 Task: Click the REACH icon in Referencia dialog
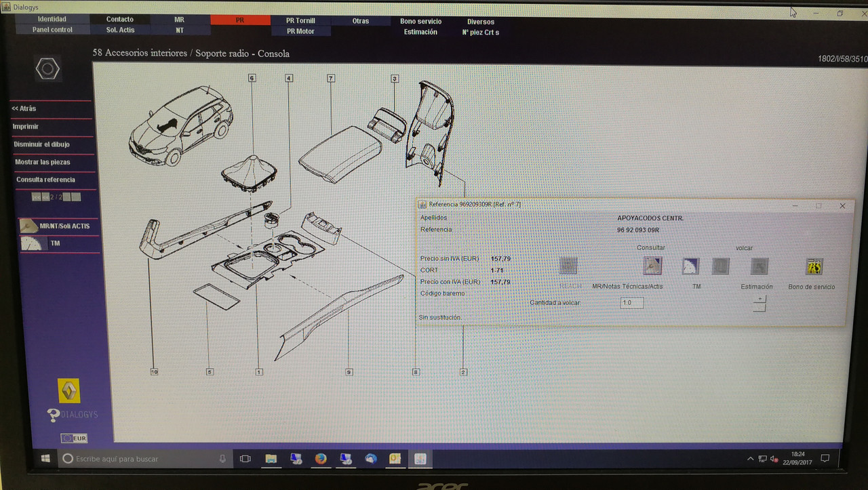568,266
